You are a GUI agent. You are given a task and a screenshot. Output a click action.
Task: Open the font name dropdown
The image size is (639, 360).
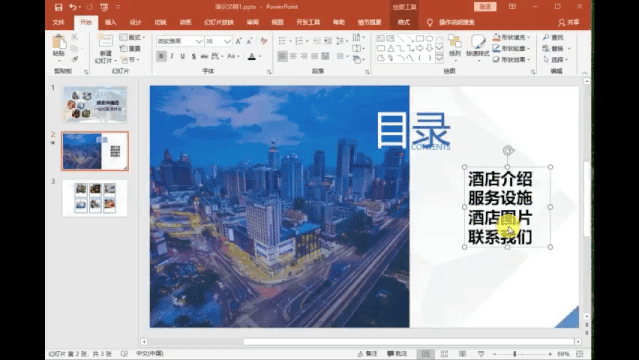tap(199, 41)
